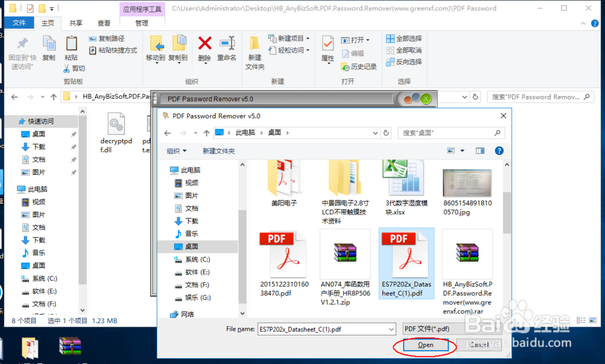The height and width of the screenshot is (364, 605).
Task: Click the Help icon in the Open dialog
Action: (x=499, y=151)
